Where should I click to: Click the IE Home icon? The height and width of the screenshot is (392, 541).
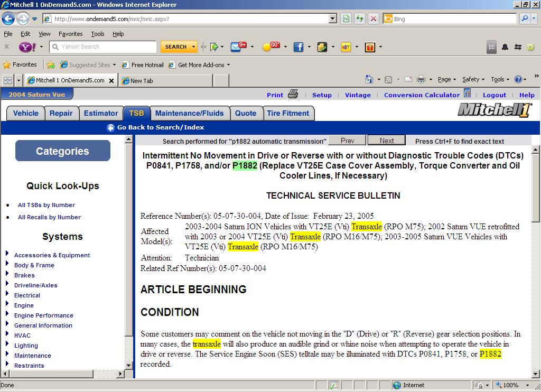pyautogui.click(x=369, y=80)
